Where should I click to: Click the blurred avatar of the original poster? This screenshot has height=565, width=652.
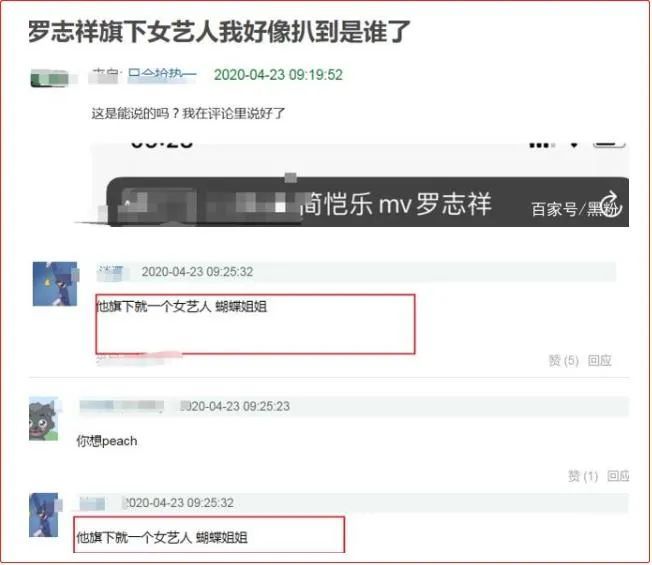coord(51,79)
